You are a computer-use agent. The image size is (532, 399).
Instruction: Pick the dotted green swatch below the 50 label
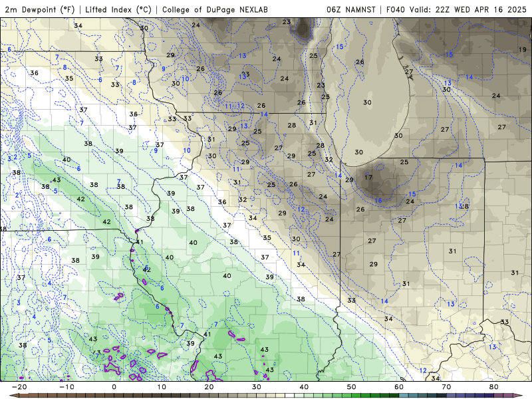[x=346, y=396]
